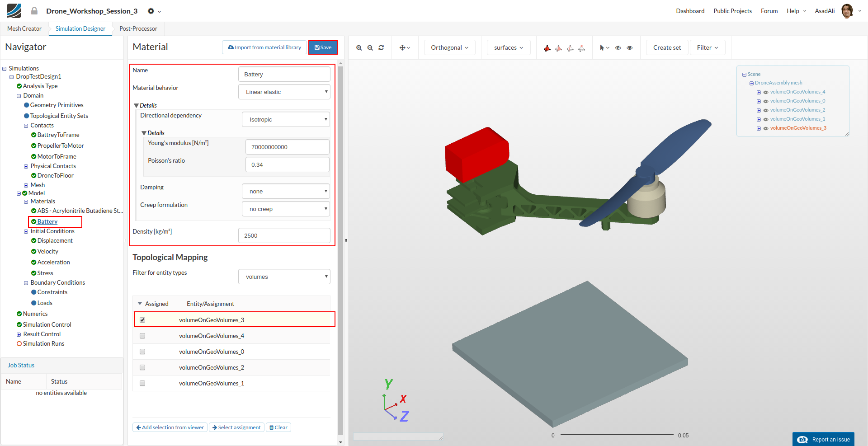This screenshot has height=446, width=868.
Task: Click Import from material library button
Action: [264, 47]
